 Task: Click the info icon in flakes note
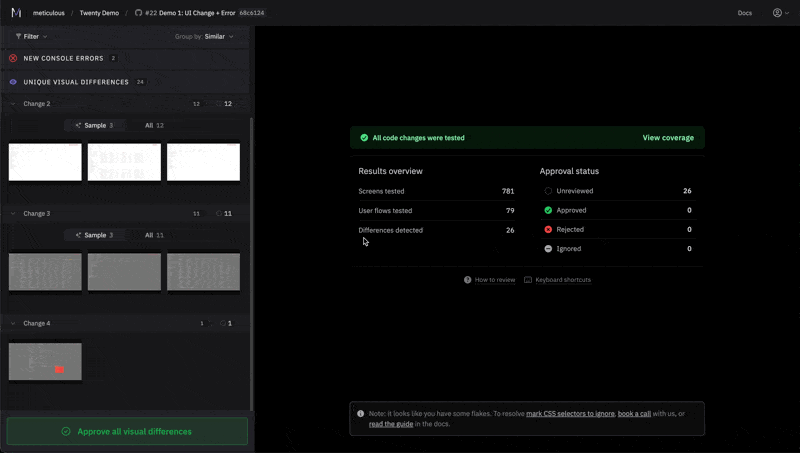361,414
